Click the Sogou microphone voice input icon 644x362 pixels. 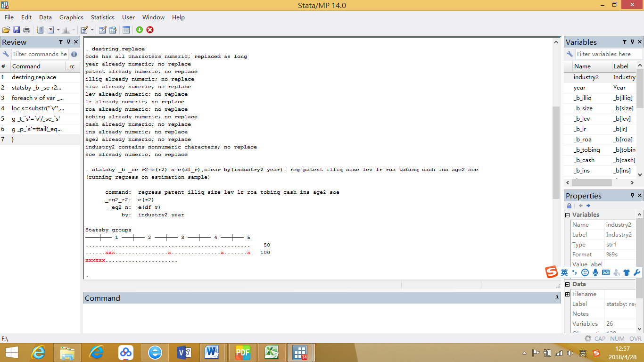(595, 272)
